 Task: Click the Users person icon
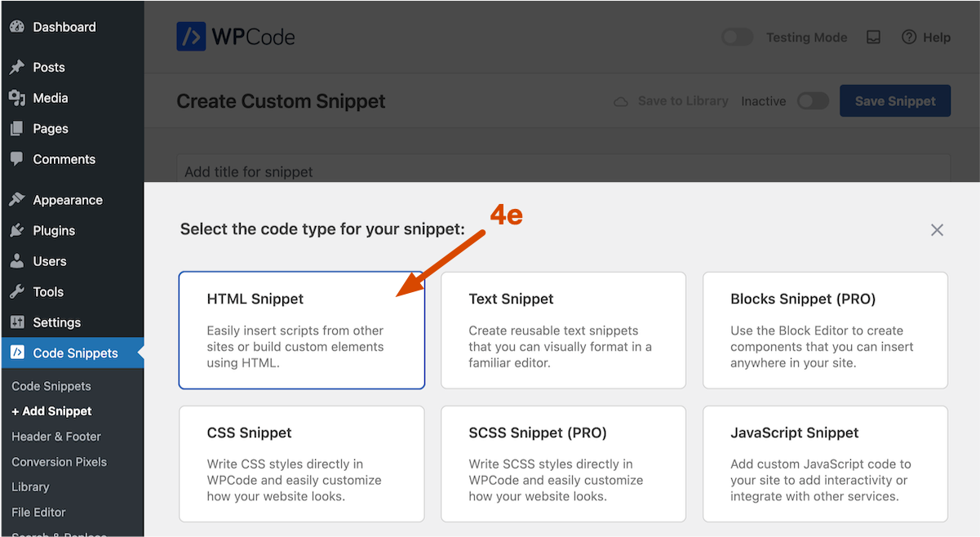pos(17,261)
